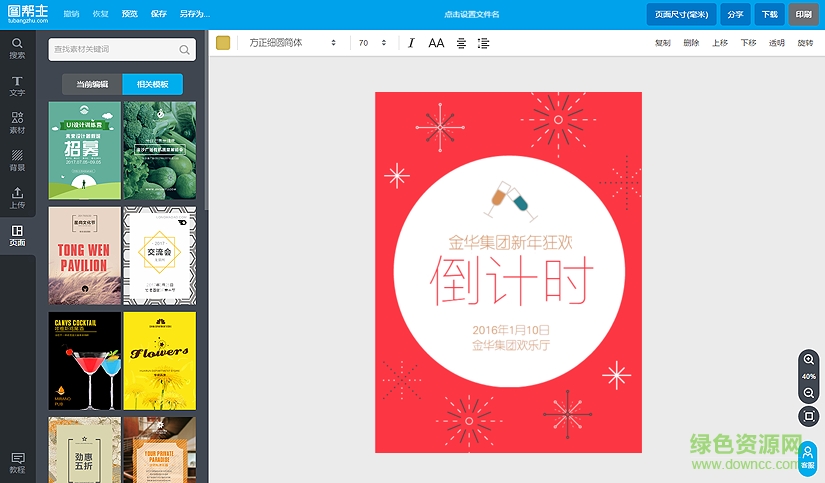
Task: Toggle uppercase AA text option
Action: pos(436,43)
